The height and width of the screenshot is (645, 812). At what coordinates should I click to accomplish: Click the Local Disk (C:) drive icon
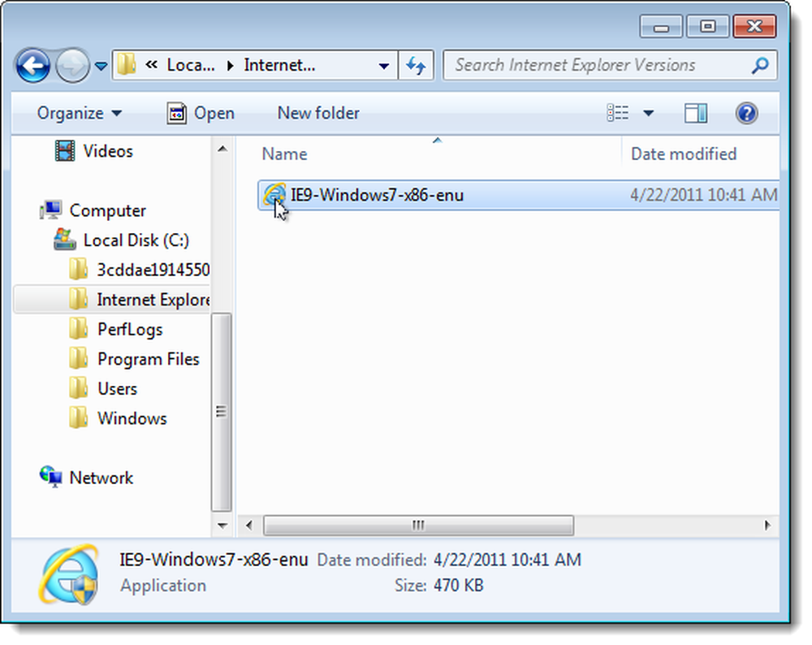(x=65, y=240)
